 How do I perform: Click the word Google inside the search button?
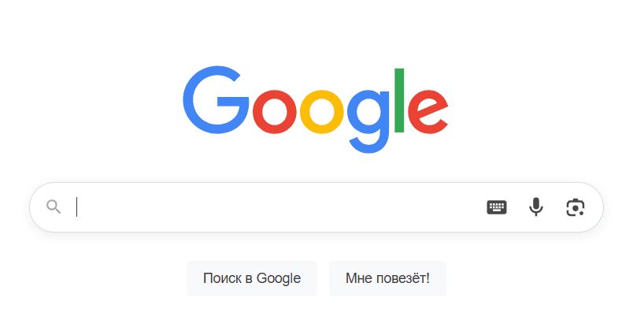[x=279, y=278]
